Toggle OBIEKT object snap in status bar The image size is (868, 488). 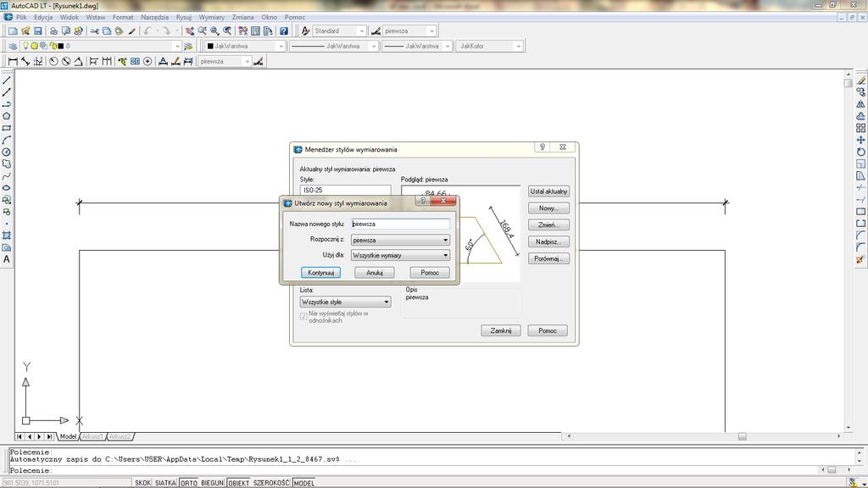point(238,483)
